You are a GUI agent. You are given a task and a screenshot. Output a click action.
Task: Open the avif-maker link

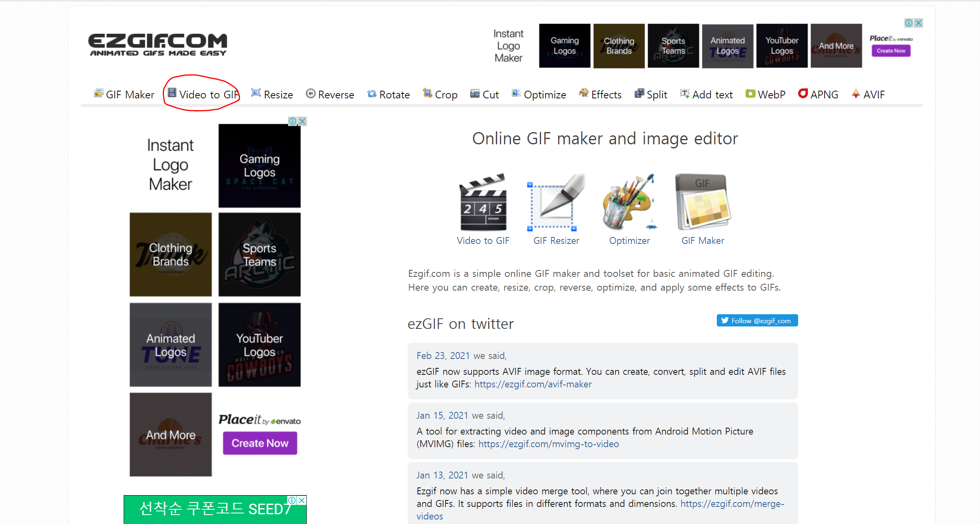(x=533, y=384)
